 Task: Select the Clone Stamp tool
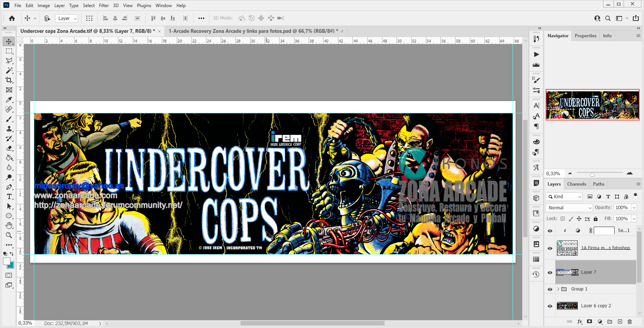click(x=9, y=129)
